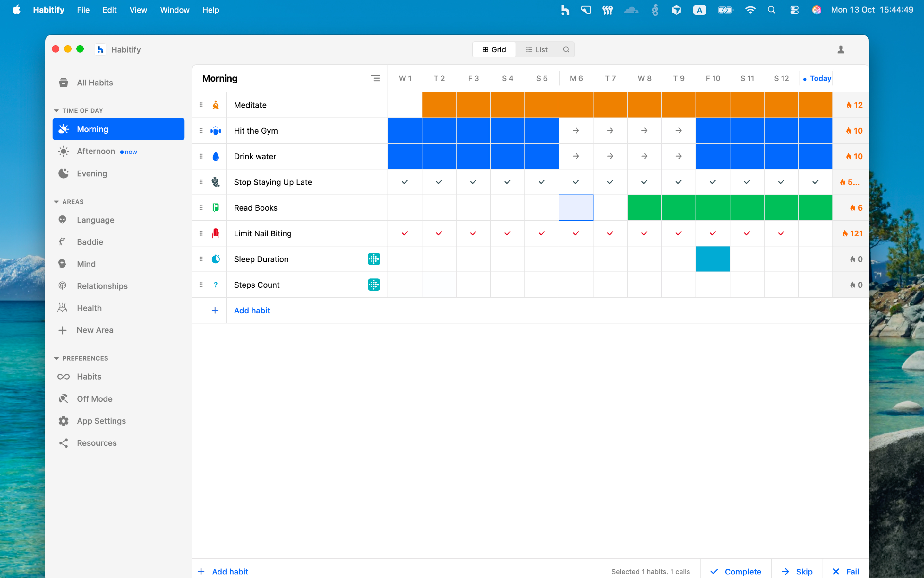The image size is (924, 578).
Task: Open the Language area
Action: [118, 220]
